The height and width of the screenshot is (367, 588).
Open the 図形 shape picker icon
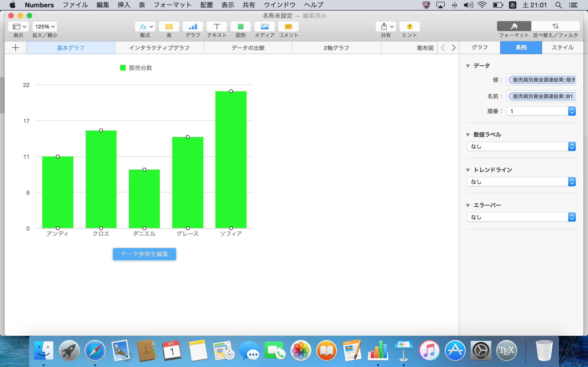pos(240,26)
